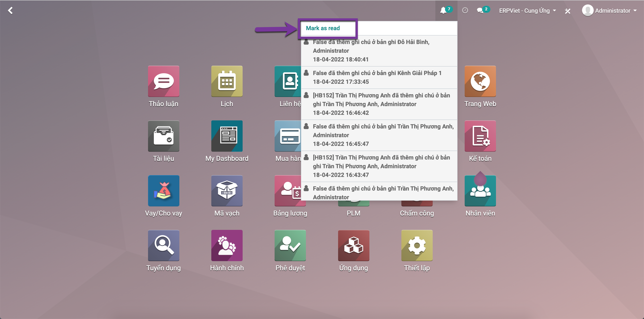Image resolution: width=644 pixels, height=319 pixels.
Task: Open the Tài liệu documents app
Action: [x=163, y=136]
